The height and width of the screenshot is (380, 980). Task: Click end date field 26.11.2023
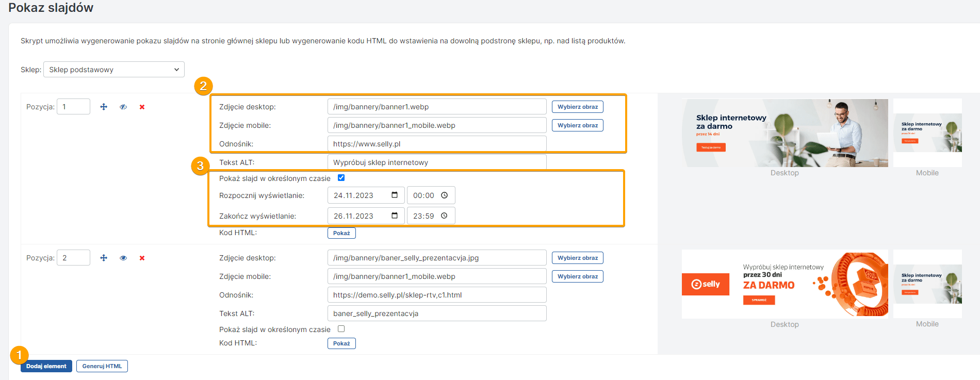click(x=366, y=216)
